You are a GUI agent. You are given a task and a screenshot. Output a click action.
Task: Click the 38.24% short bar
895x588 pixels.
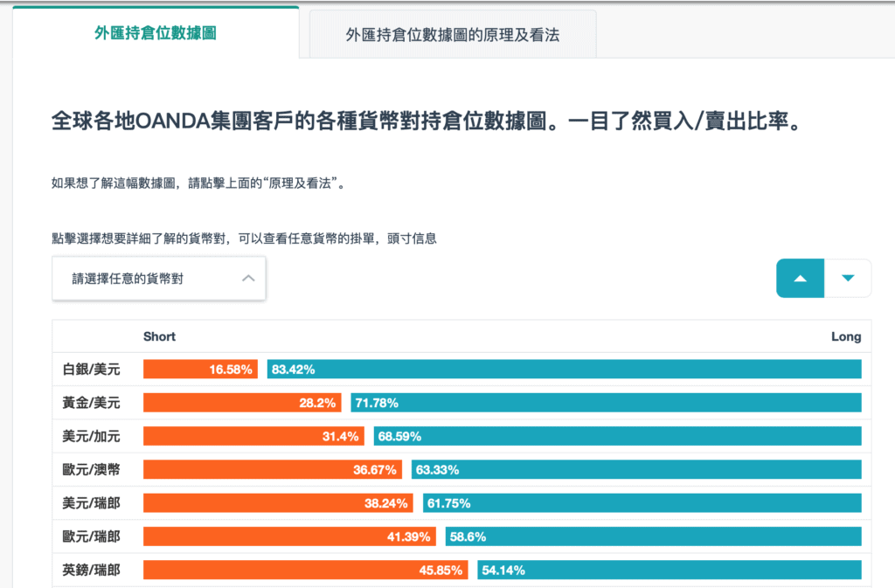(x=278, y=503)
